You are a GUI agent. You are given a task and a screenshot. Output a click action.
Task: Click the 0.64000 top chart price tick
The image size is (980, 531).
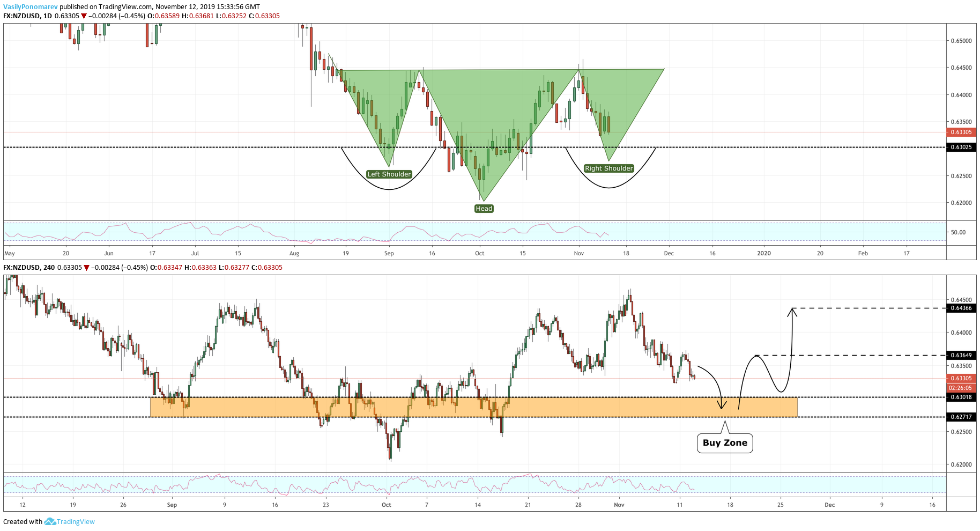point(961,95)
